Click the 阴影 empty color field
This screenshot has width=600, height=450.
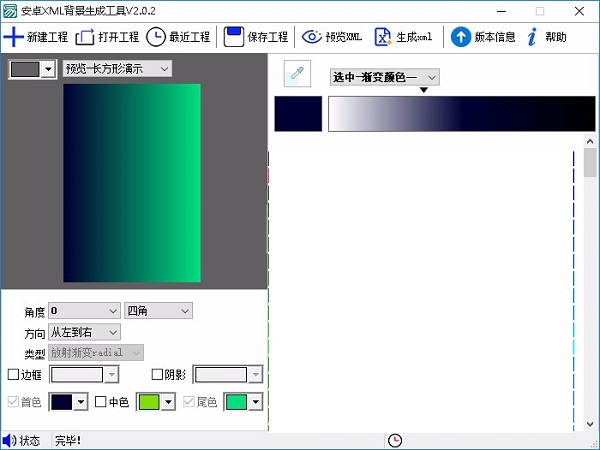221,375
